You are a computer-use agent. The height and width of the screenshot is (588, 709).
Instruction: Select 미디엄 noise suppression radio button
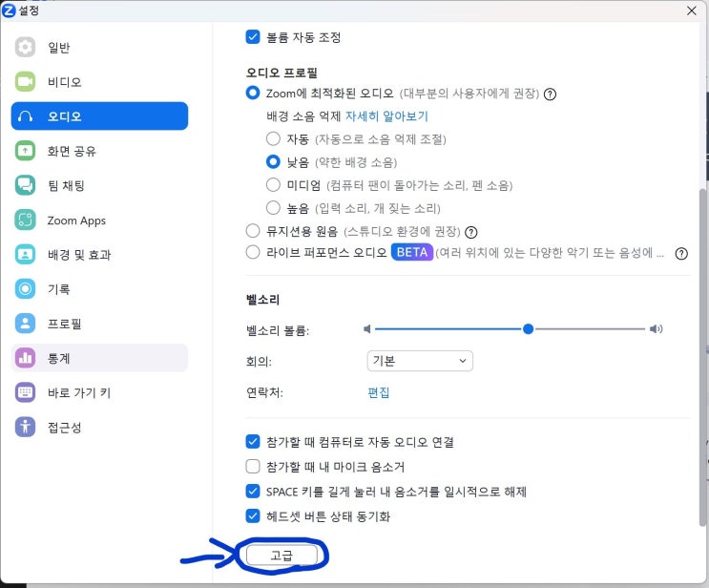coord(273,184)
